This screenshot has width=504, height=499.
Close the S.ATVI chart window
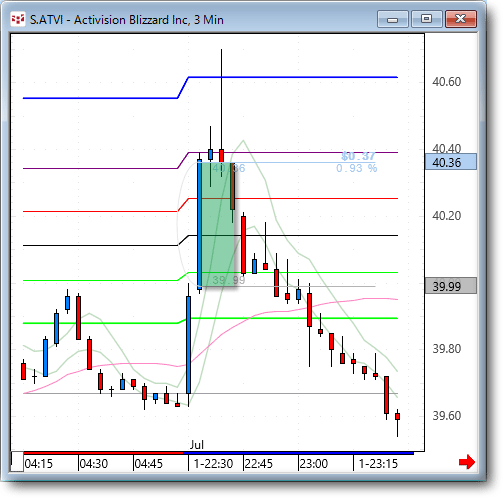[x=461, y=19]
